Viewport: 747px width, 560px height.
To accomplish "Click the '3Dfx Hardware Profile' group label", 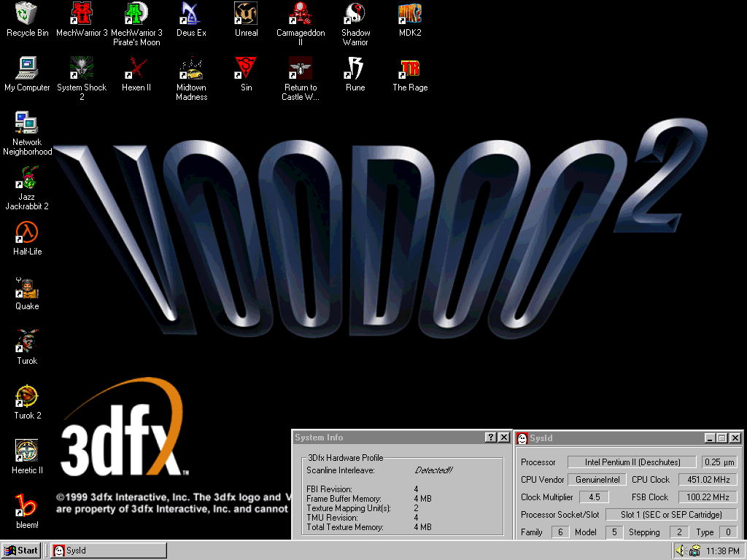I will tap(345, 458).
